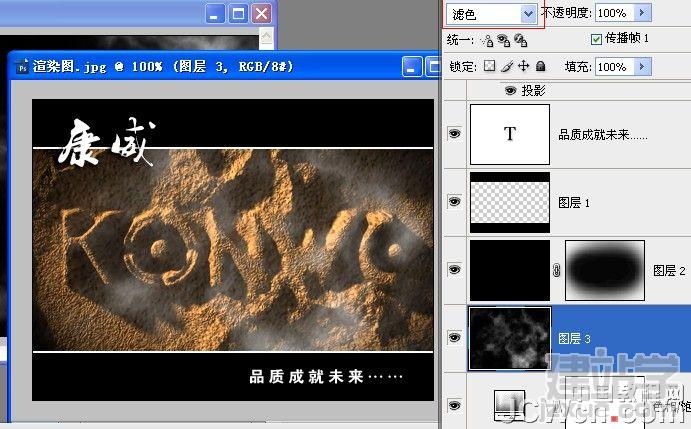
Task: Select the 图层 1 thumbnail
Action: (x=510, y=202)
